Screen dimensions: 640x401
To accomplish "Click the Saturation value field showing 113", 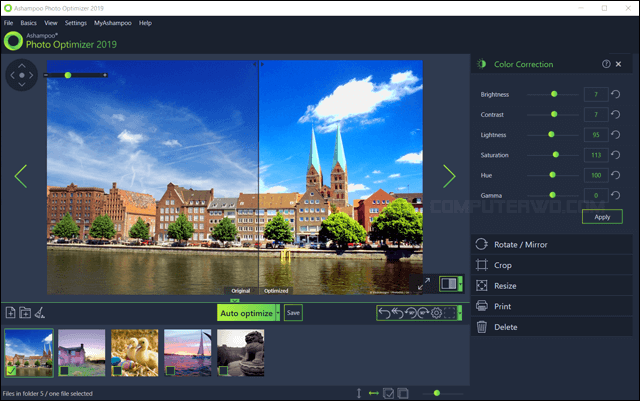I will [596, 155].
